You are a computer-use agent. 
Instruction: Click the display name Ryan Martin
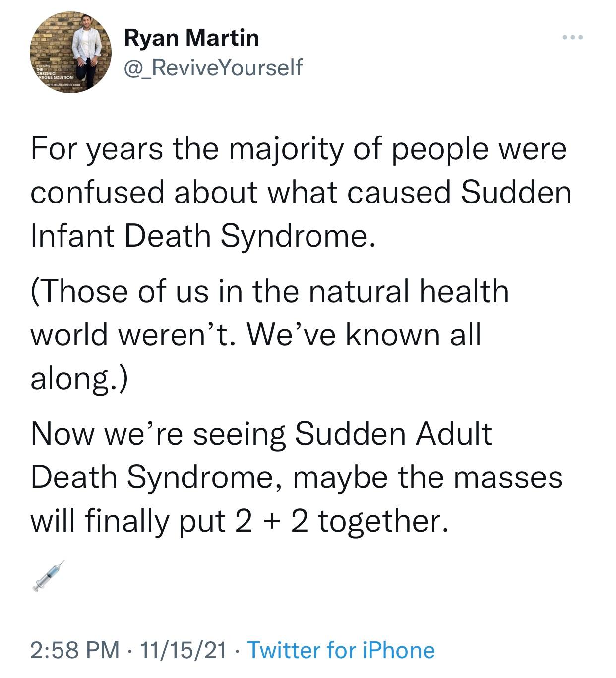coord(191,38)
